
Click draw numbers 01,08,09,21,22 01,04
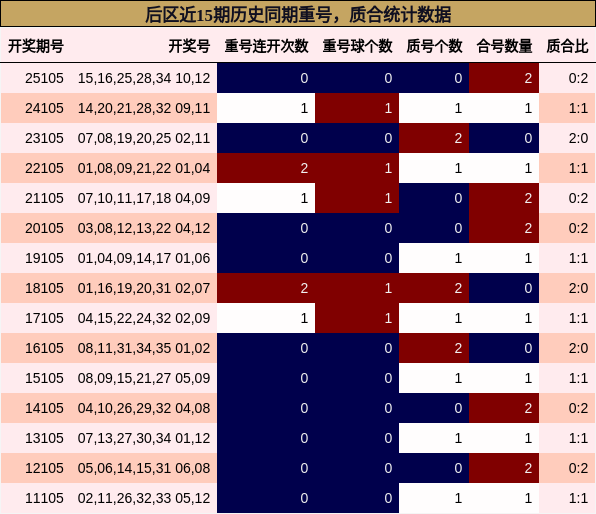[144, 168]
